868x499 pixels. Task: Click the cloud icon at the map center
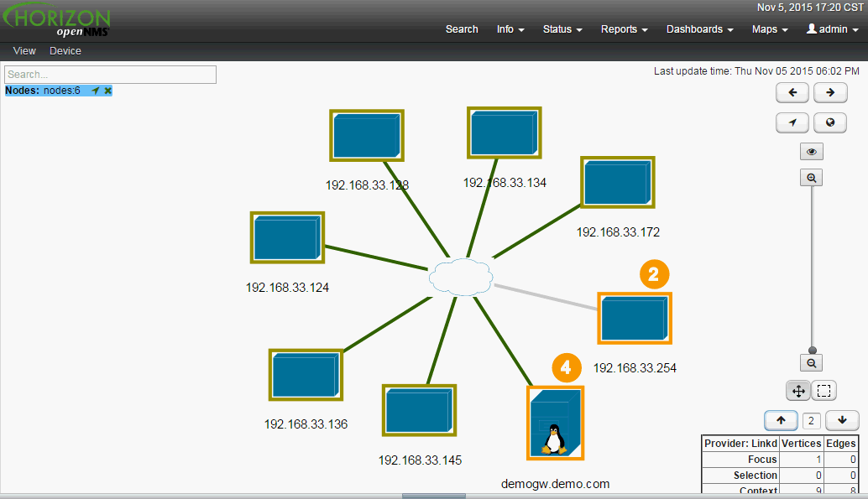[459, 276]
